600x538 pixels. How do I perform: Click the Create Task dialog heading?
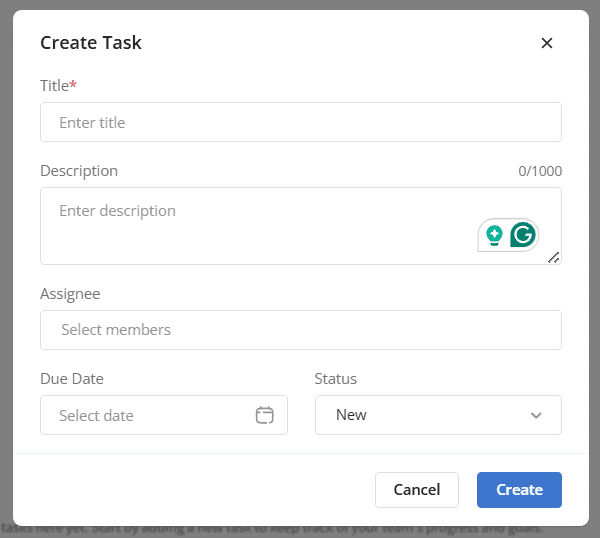91,43
